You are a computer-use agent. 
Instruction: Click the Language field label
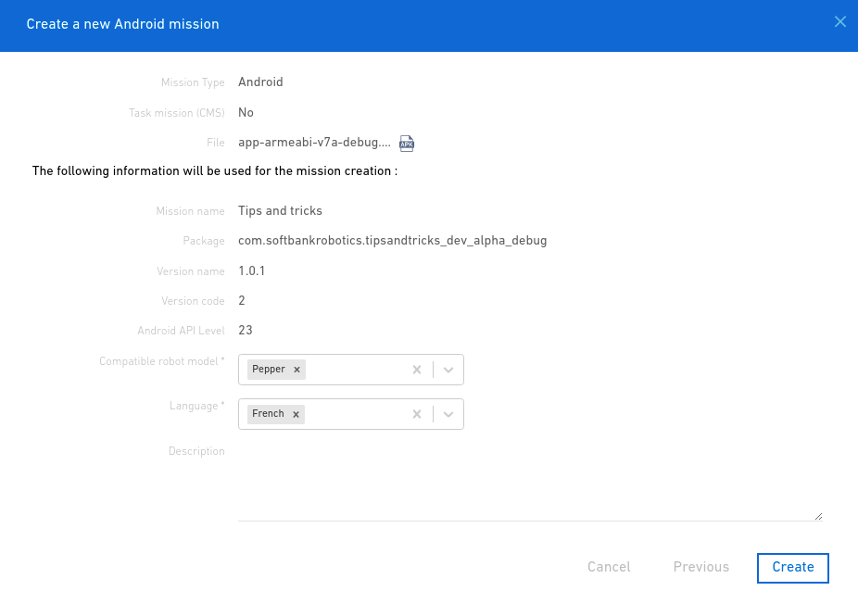(197, 406)
